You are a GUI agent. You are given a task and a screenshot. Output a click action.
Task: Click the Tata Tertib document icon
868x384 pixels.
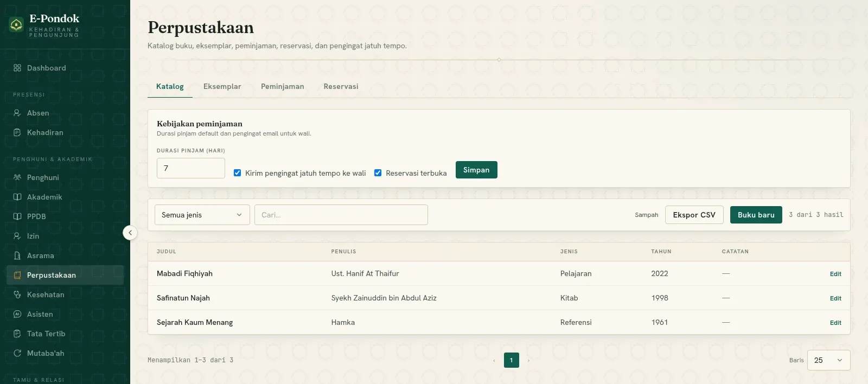point(17,334)
